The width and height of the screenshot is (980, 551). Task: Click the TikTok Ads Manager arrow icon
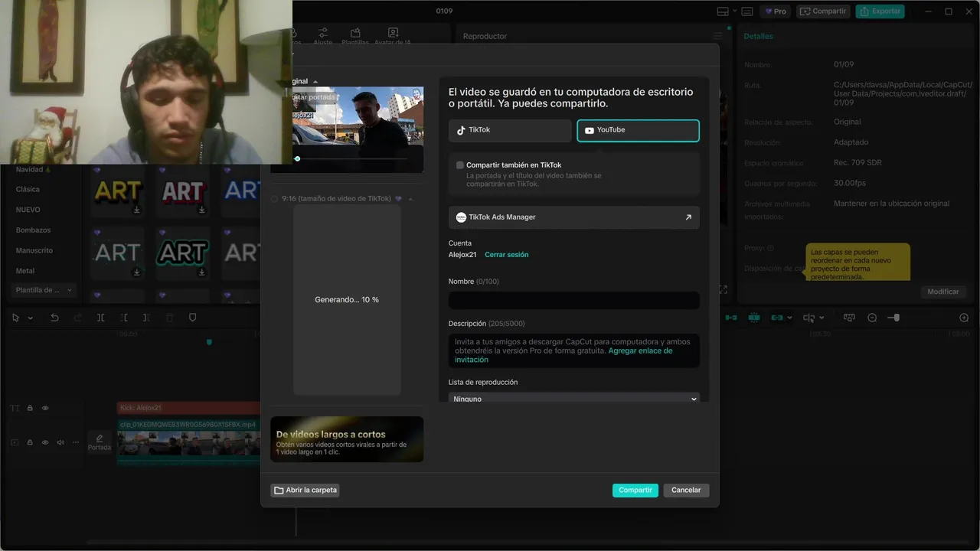coord(688,217)
